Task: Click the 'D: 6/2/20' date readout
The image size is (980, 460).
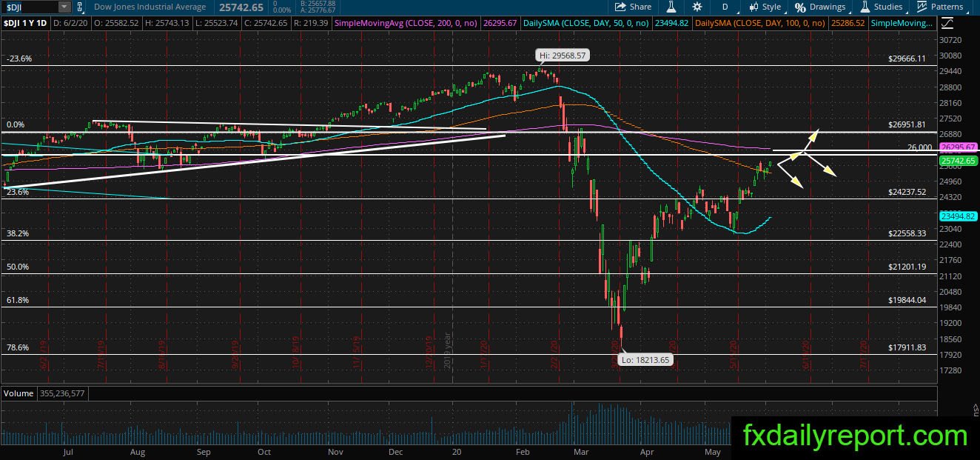Action: [71, 24]
